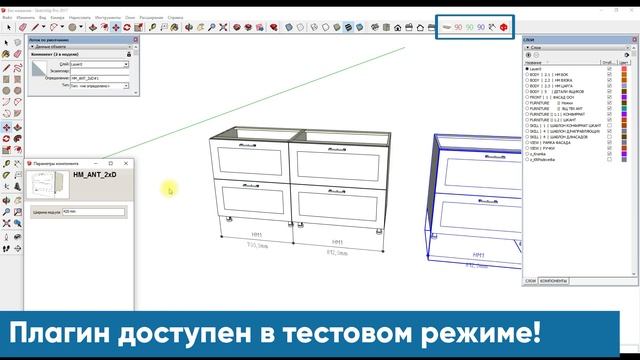Activate the Rotate tool in top toolbar
Screen dimensions: 640x360
[x=127, y=27]
